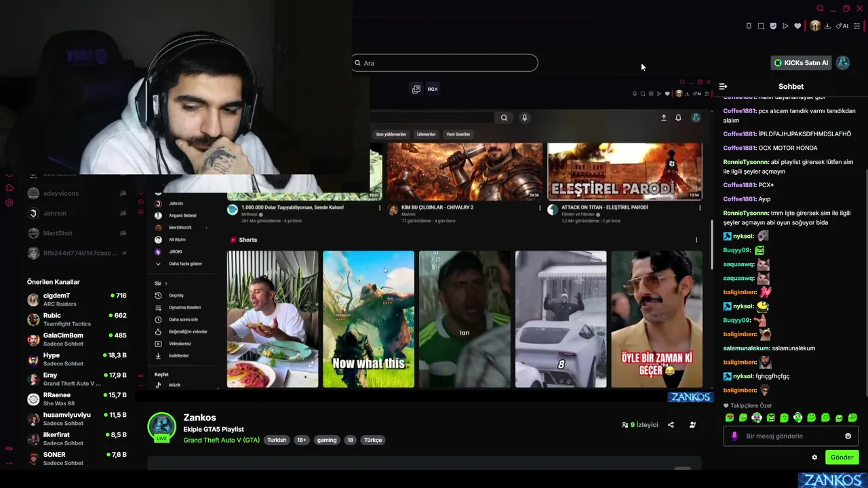
Task: Open GalaCimBom recommended channel
Action: pyautogui.click(x=77, y=340)
